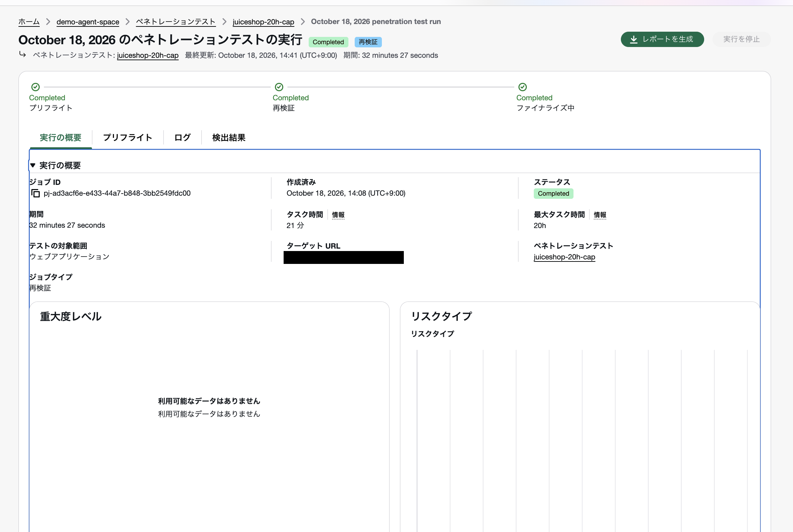Collapse the 実行の概要 section triangle

tap(33, 165)
